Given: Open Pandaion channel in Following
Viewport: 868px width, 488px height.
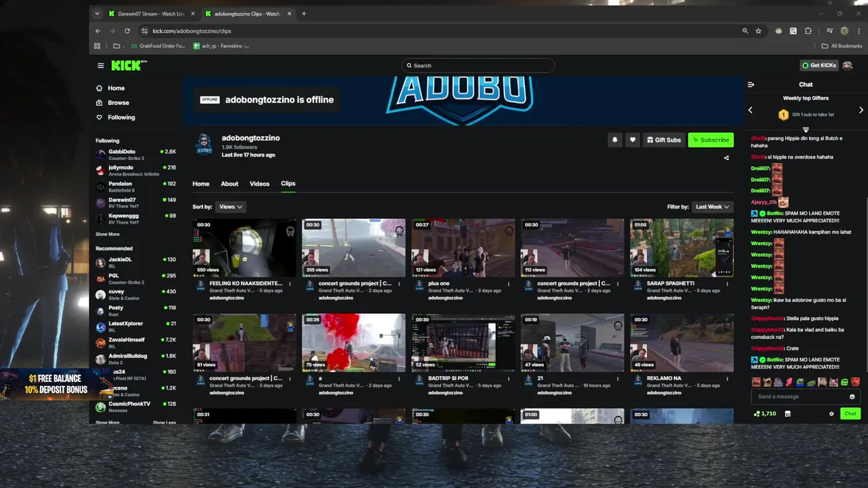Looking at the screenshot, I should click(x=136, y=186).
